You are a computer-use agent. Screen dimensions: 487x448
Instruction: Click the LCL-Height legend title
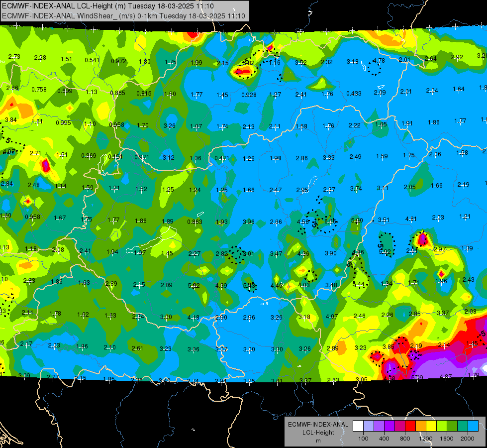pyautogui.click(x=318, y=433)
